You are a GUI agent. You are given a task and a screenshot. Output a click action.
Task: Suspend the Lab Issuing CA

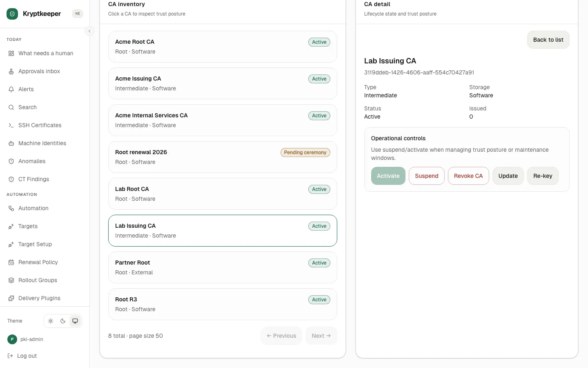point(427,176)
